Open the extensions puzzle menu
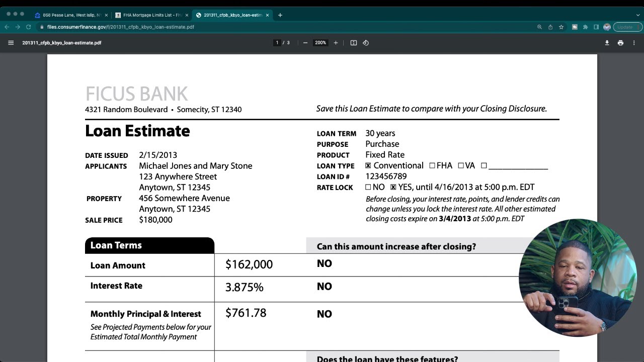This screenshot has width=644, height=362. tap(585, 27)
